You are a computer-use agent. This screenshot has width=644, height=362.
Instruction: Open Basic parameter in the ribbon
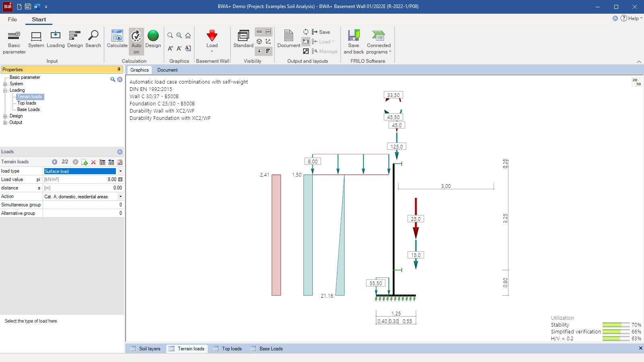(x=14, y=42)
